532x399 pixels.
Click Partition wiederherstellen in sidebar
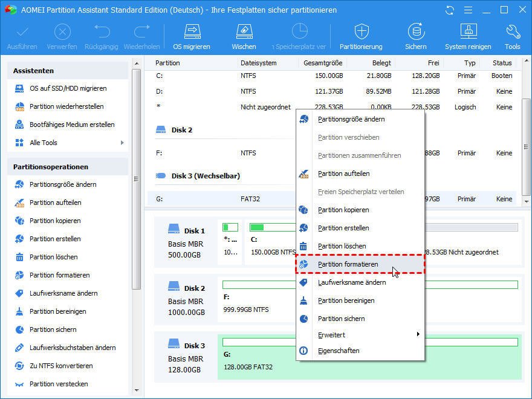tap(66, 106)
